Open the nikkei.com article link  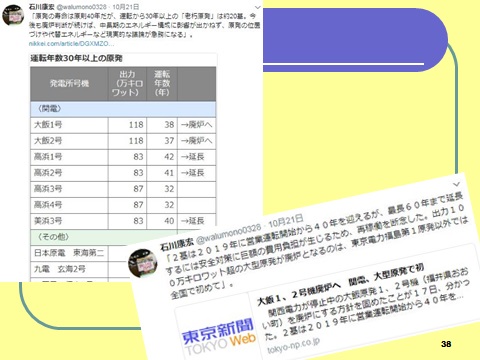point(71,44)
